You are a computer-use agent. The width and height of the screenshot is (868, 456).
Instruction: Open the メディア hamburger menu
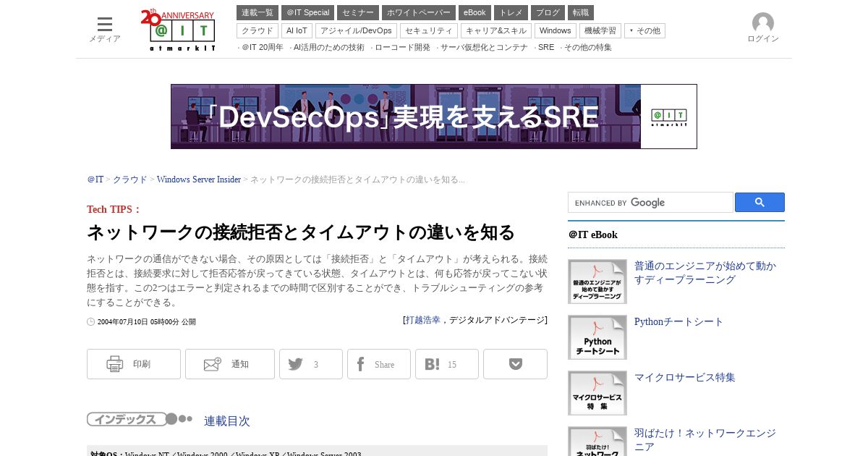click(105, 30)
